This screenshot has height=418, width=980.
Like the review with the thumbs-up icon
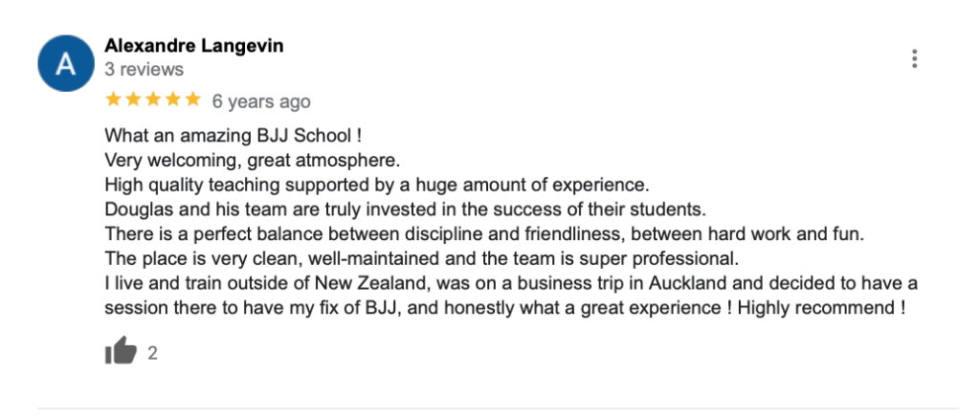[x=121, y=351]
